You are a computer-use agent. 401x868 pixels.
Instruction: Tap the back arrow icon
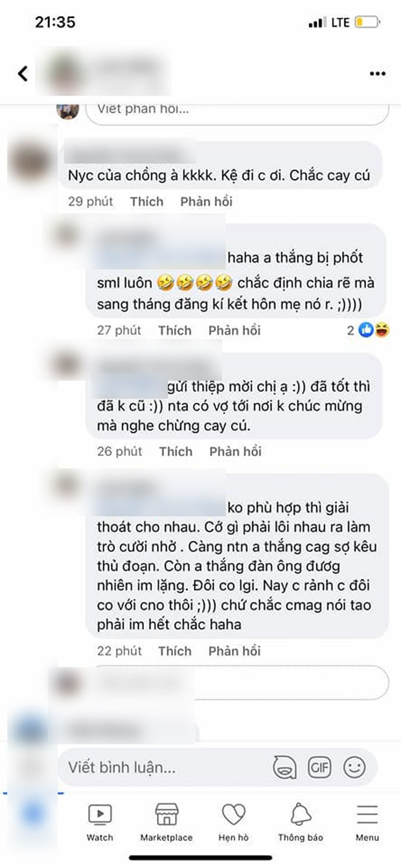click(22, 73)
